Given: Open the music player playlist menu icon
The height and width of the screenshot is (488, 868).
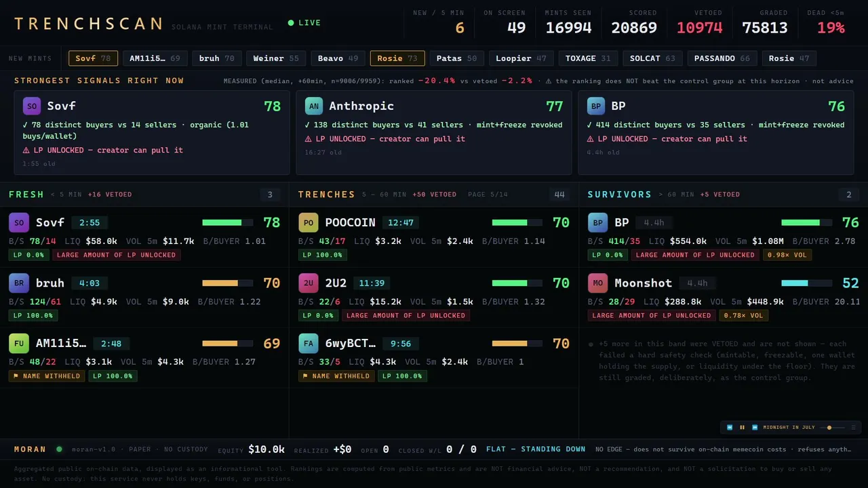Looking at the screenshot, I should (x=853, y=428).
